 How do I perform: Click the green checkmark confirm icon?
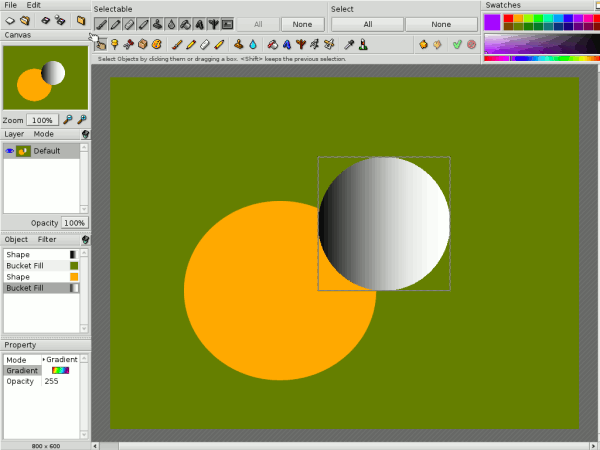click(x=457, y=44)
